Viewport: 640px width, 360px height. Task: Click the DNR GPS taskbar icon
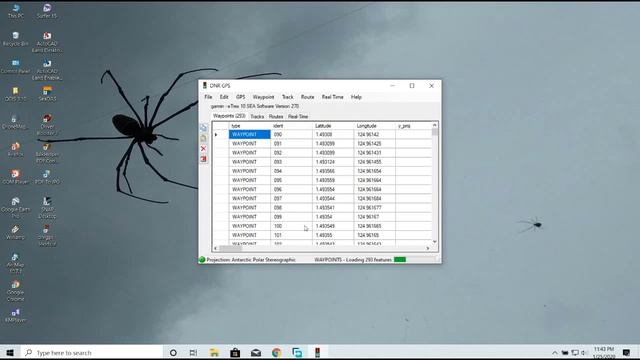[318, 353]
